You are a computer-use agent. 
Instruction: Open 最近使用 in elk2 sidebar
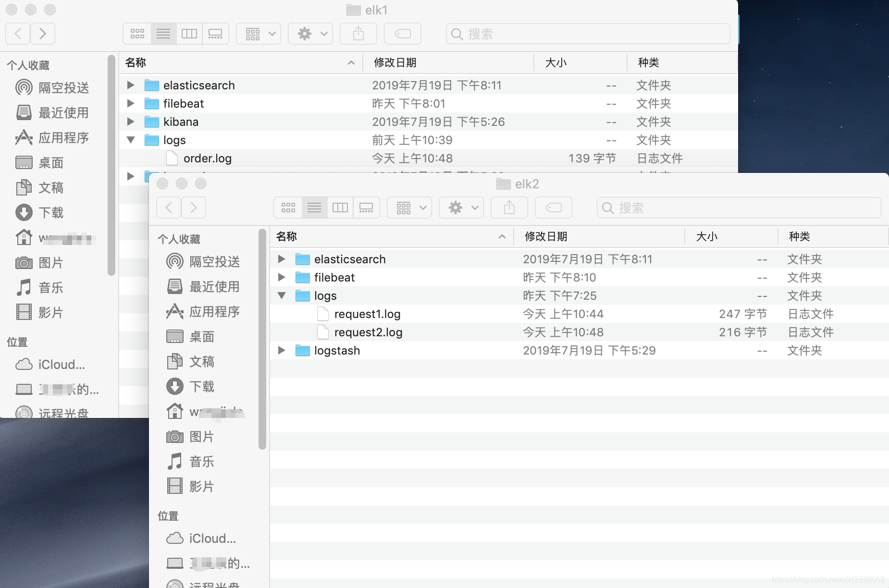tap(204, 286)
